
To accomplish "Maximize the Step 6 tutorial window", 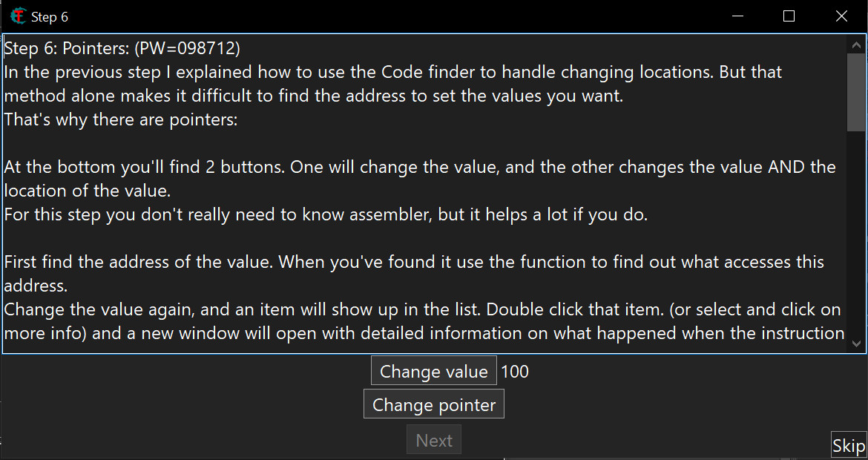I will tap(789, 16).
